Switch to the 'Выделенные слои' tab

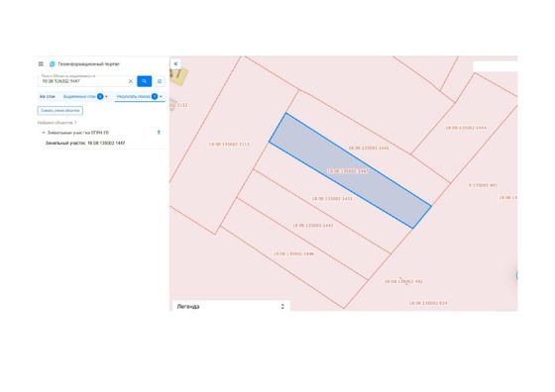pyautogui.click(x=79, y=96)
